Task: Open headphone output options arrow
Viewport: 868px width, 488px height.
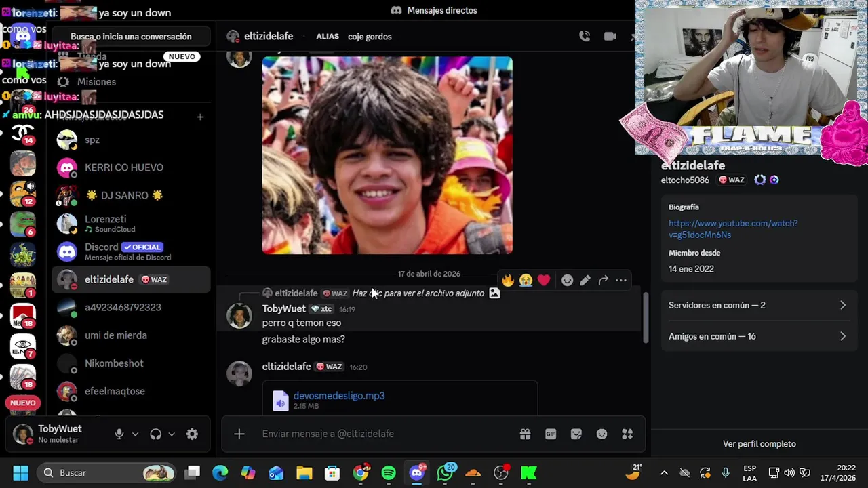Action: tap(172, 434)
